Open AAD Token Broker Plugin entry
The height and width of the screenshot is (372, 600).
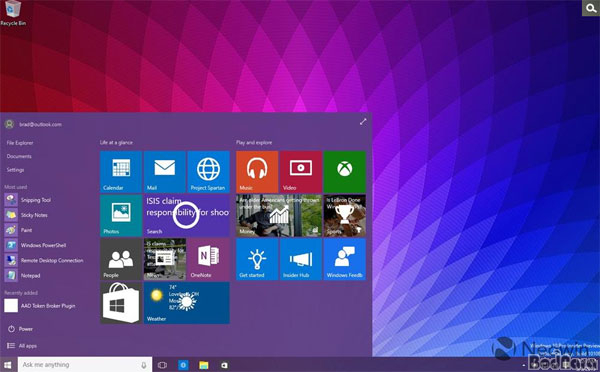tap(40, 305)
